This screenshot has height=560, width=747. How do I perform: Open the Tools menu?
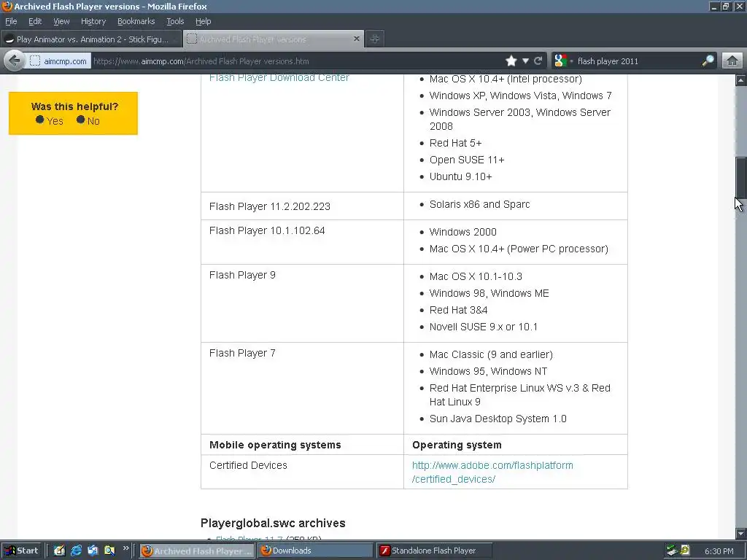(175, 21)
